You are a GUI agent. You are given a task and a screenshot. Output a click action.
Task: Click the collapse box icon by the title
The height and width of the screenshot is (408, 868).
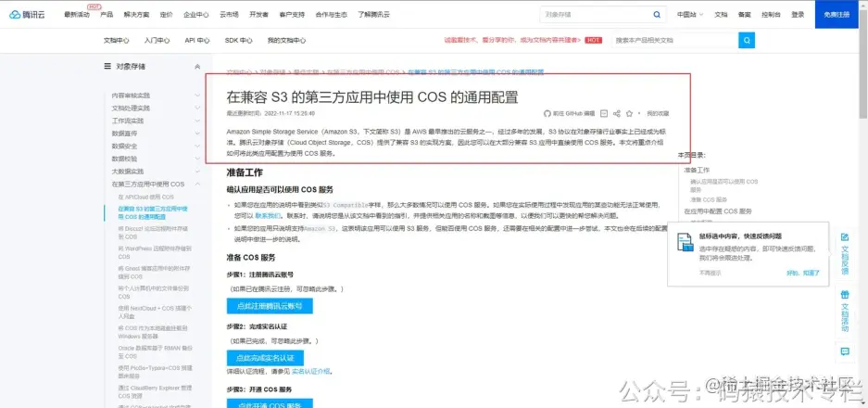click(x=603, y=113)
